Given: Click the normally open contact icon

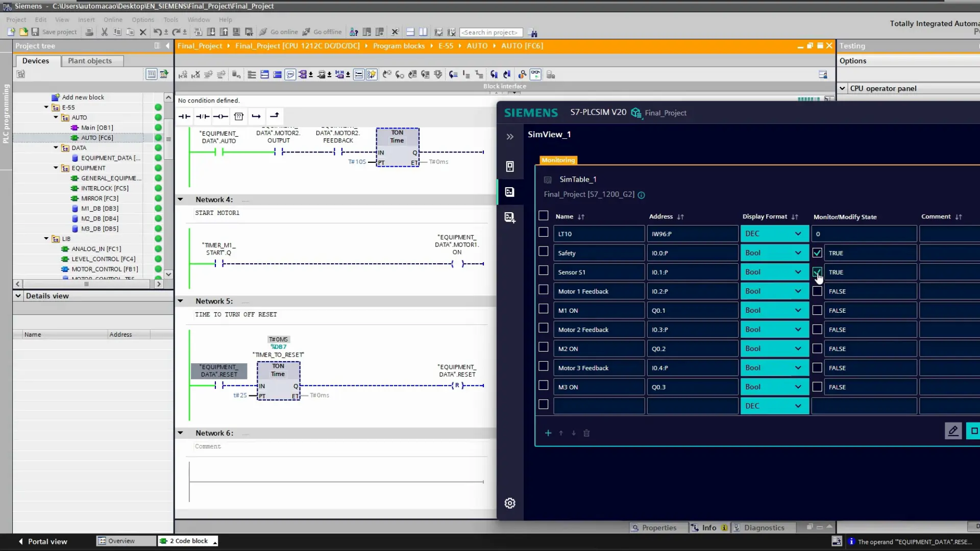Looking at the screenshot, I should 184,116.
